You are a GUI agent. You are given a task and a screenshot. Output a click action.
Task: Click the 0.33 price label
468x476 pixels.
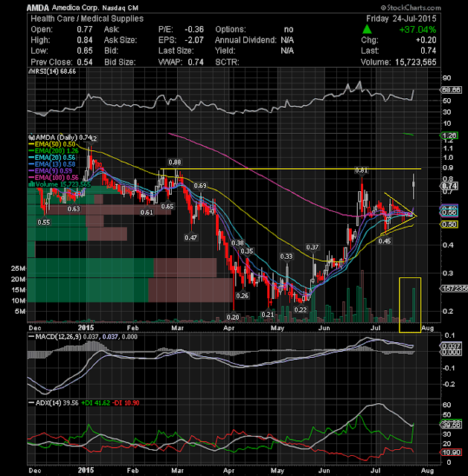pos(286,257)
